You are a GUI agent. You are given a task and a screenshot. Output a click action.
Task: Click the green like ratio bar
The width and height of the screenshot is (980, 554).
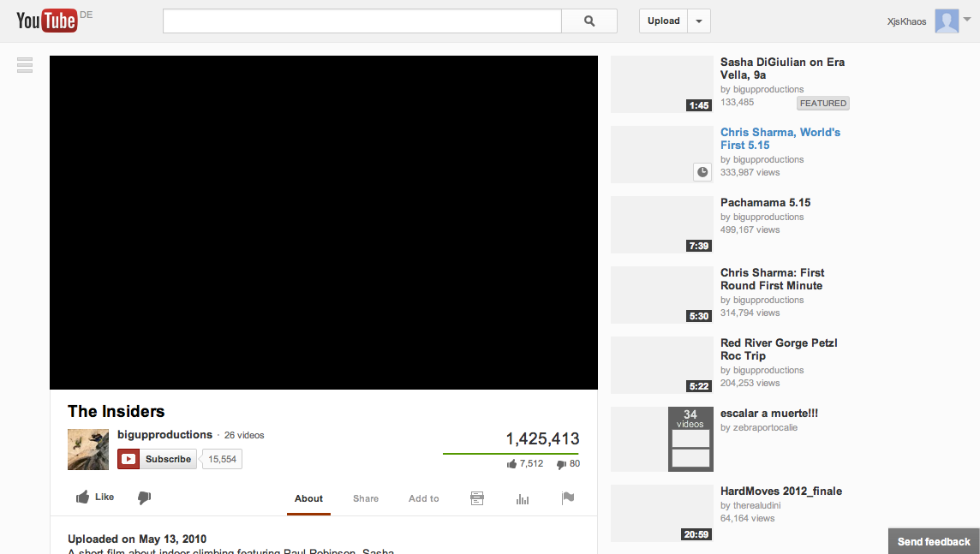(x=511, y=454)
